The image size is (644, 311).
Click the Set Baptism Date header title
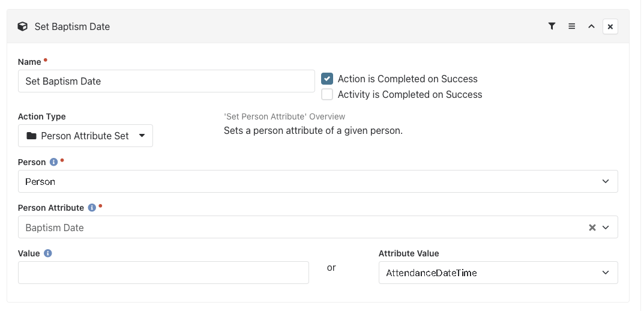(72, 26)
